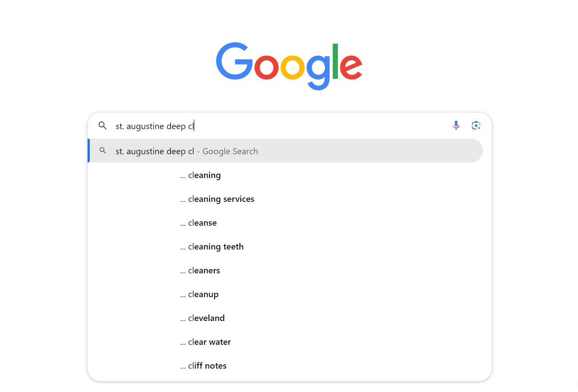Select the '... cliff notes' suggestion

(x=207, y=366)
